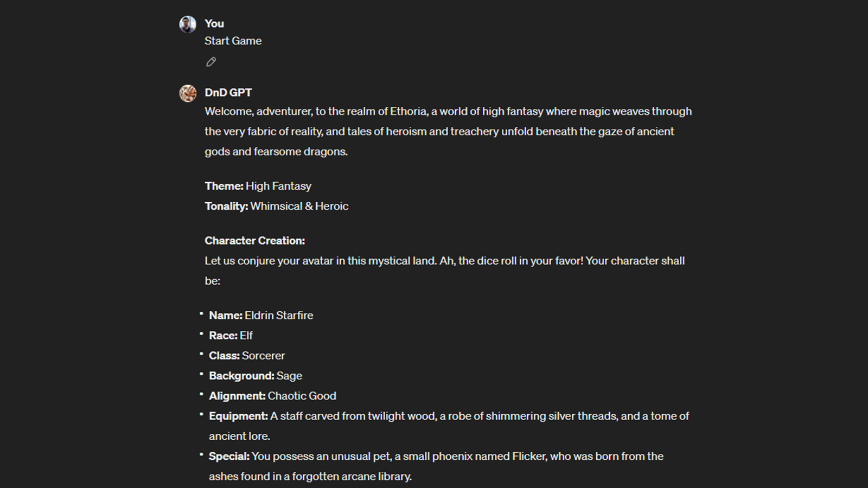Image resolution: width=868 pixels, height=488 pixels.
Task: Click the "Race: Elf" list item
Action: tap(231, 335)
